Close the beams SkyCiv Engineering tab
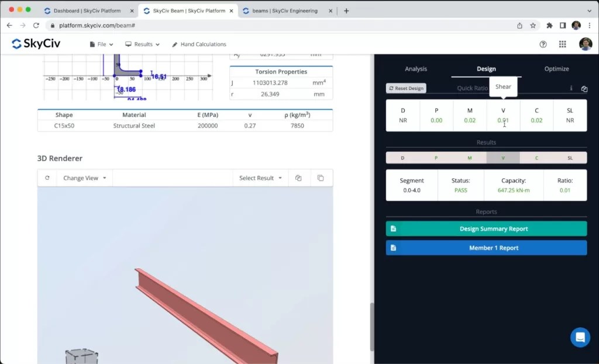This screenshot has height=364, width=599. pyautogui.click(x=331, y=11)
